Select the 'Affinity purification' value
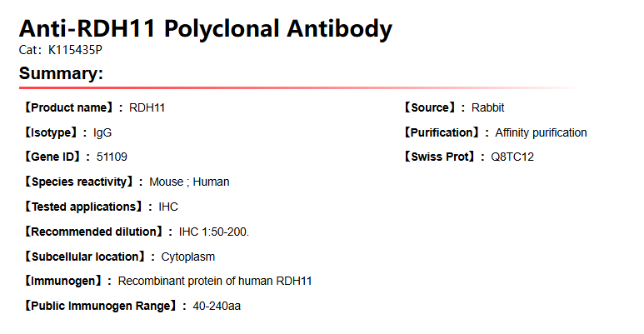644x334 pixels. 541,132
